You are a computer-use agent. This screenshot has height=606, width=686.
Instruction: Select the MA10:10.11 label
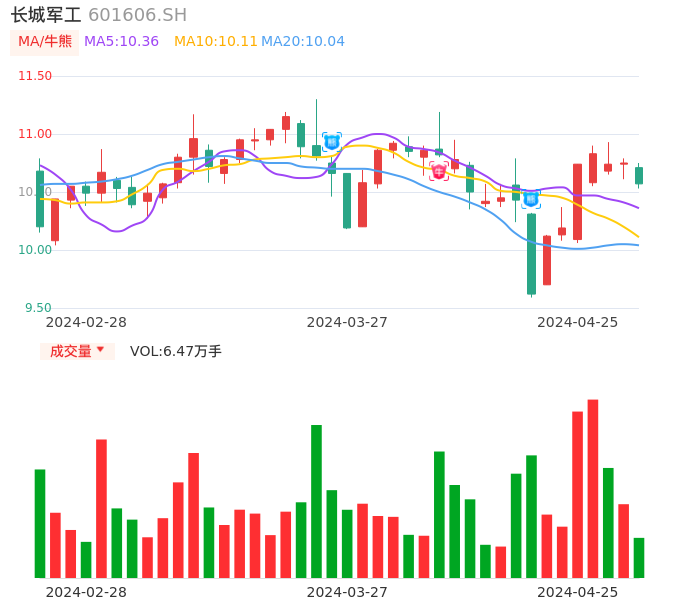click(215, 42)
